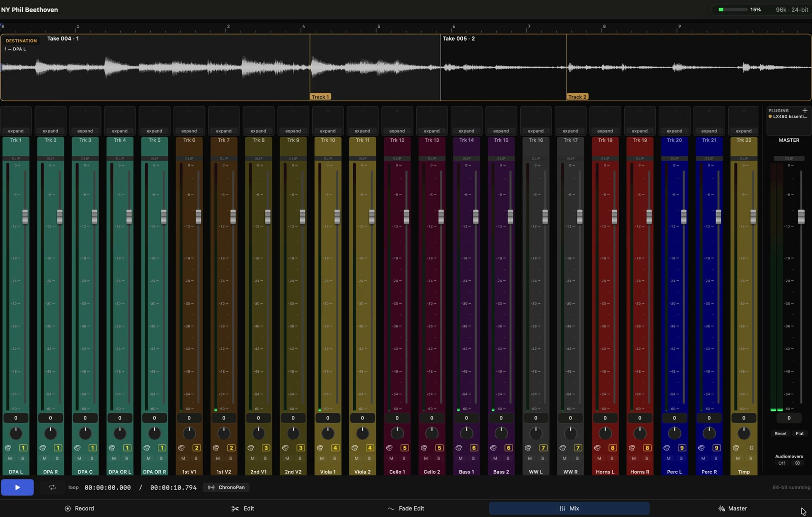Click group 9 badge on Perc R

pyautogui.click(x=717, y=448)
